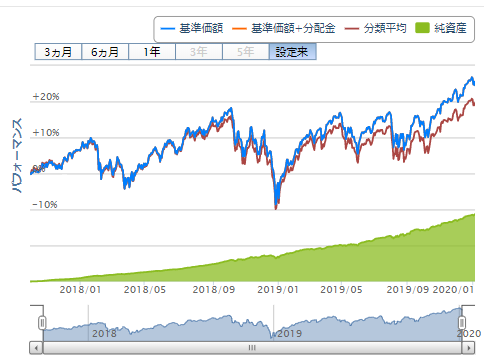The width and height of the screenshot is (484, 363).
Task: Switch chart range to 1年
Action: (x=152, y=52)
